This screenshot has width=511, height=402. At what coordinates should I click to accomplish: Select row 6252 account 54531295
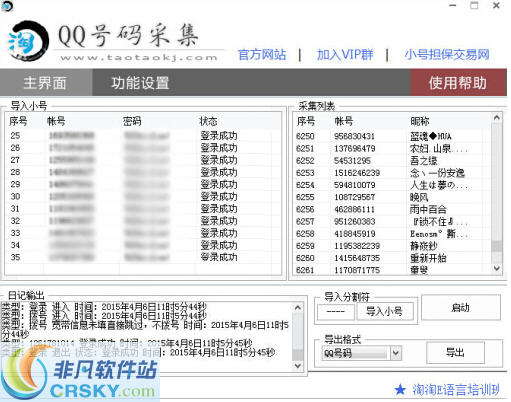[x=392, y=161]
